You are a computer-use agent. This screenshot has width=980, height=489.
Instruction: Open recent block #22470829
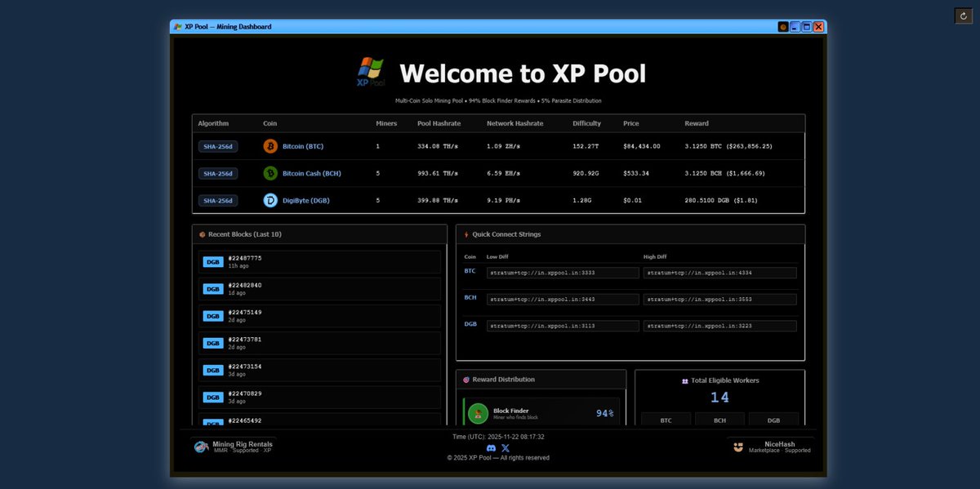tap(319, 397)
